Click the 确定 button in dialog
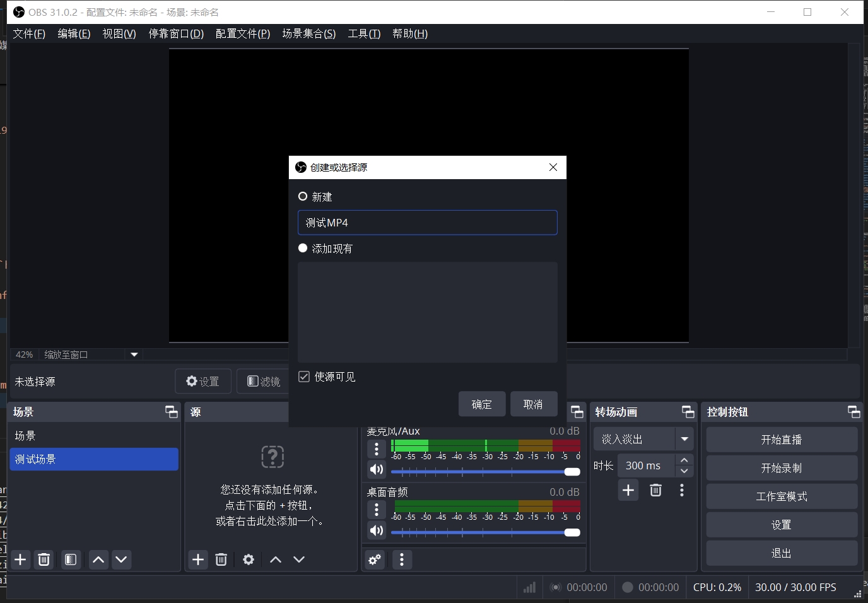The height and width of the screenshot is (603, 868). [x=481, y=404]
